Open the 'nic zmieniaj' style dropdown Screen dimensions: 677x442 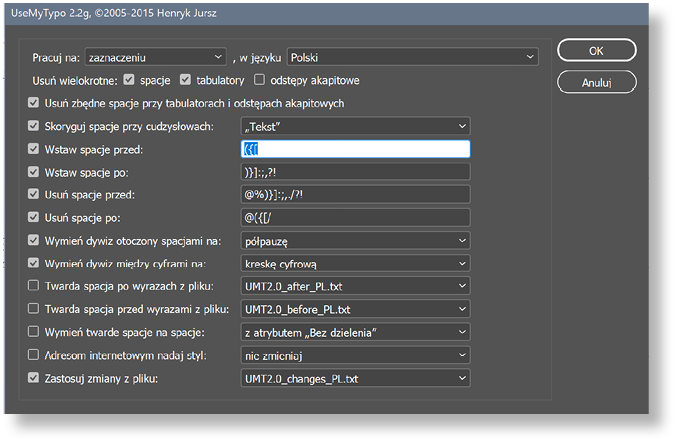355,356
